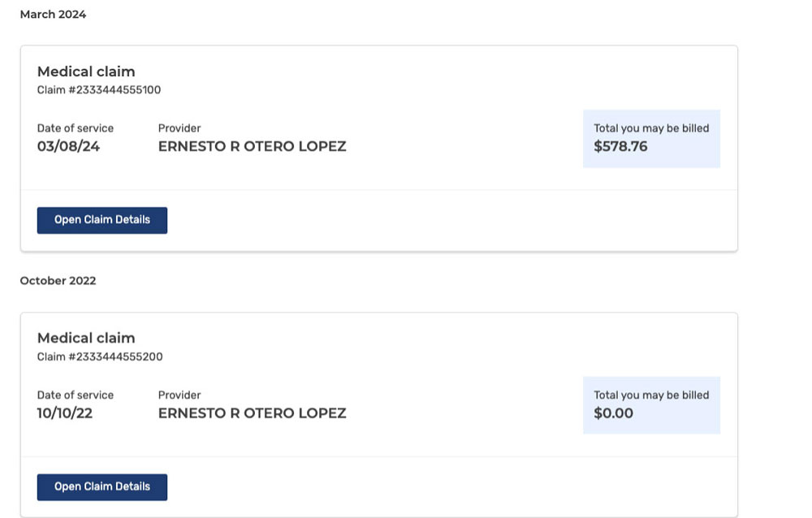
Task: Click 'Total you may be billed' label in second card
Action: [x=651, y=395]
